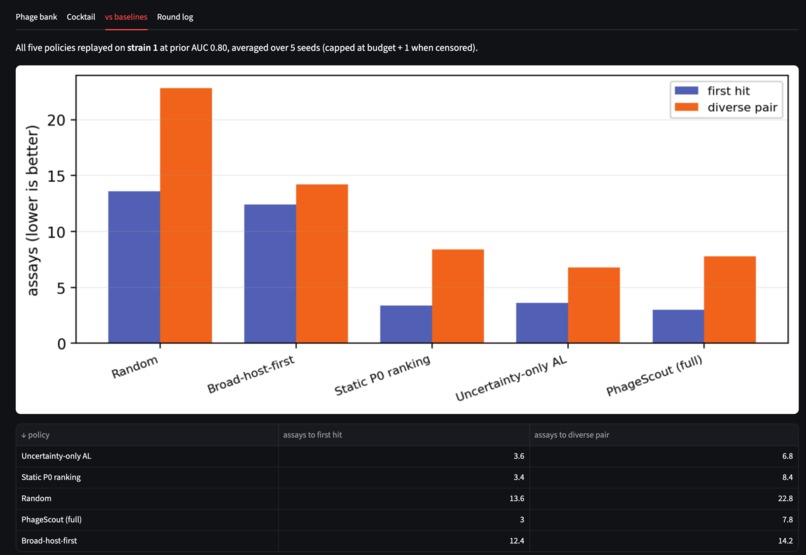This screenshot has height=555, width=806.
Task: Click diverse pair value 7.8
Action: [787, 519]
